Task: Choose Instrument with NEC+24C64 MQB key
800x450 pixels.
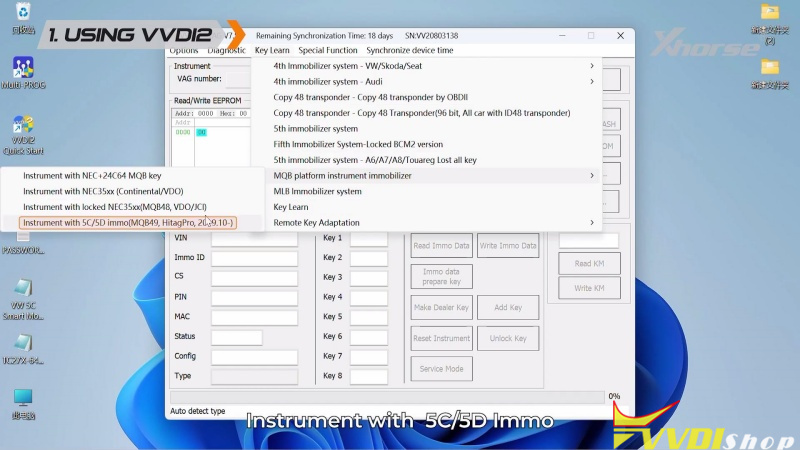Action: point(92,176)
